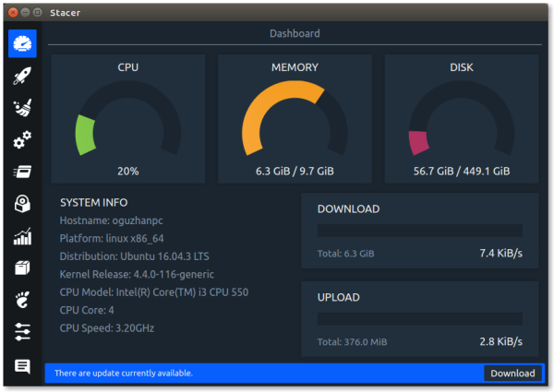Screen dimensions: 554x392
Task: Close the Stacer window
Action: click(x=11, y=12)
